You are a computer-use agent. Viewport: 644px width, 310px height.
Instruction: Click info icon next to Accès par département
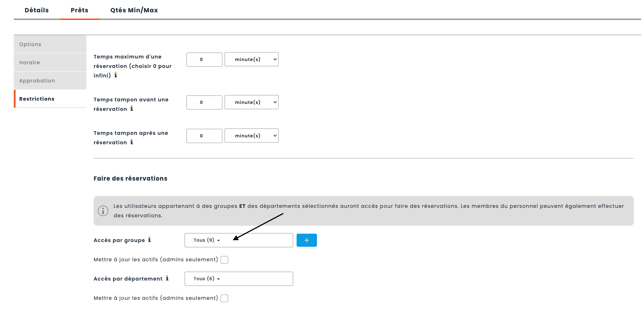point(167,278)
